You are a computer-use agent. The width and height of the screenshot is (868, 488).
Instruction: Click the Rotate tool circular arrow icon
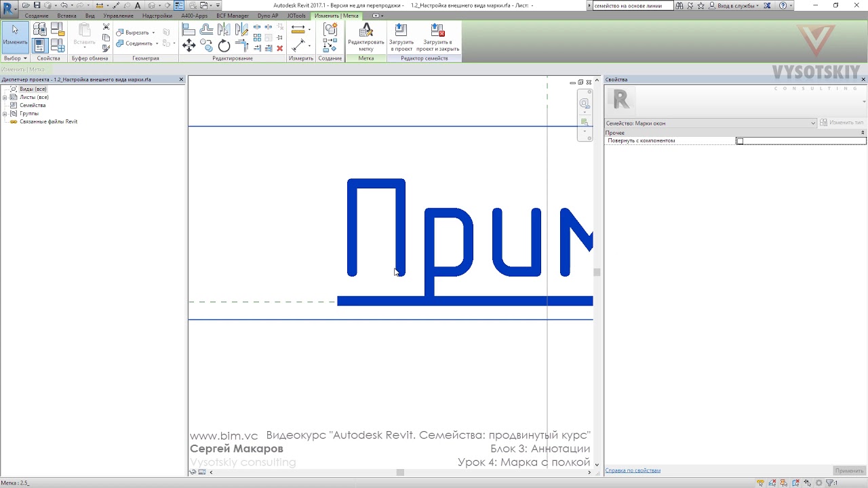pyautogui.click(x=224, y=45)
